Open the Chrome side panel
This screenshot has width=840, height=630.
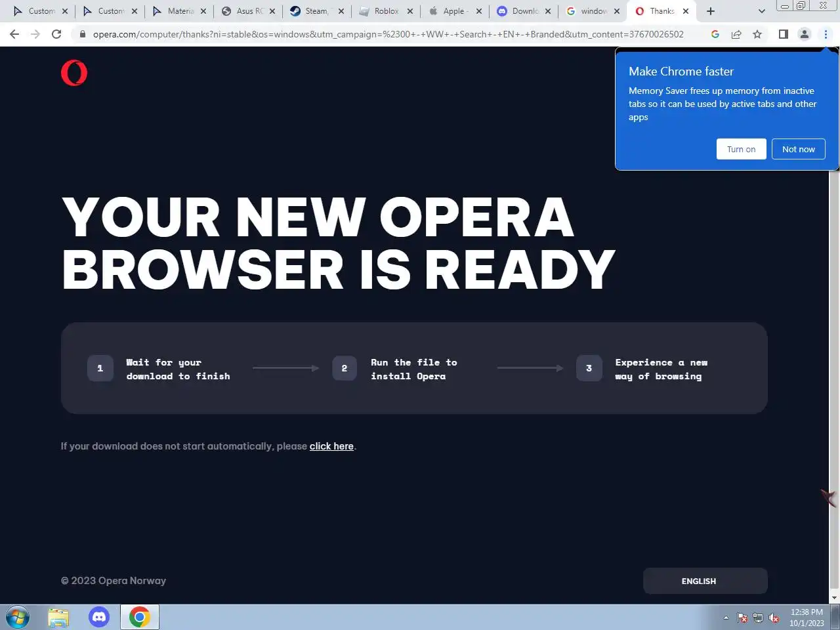783,34
